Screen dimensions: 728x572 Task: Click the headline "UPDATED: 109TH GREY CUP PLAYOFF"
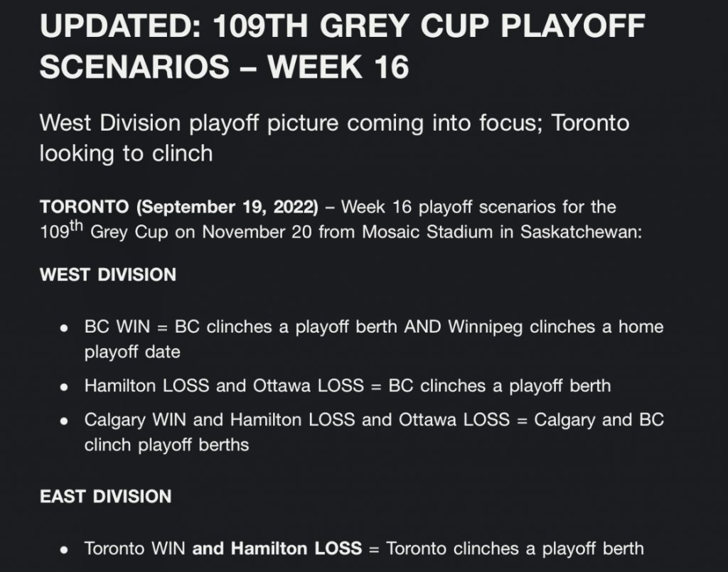[341, 27]
